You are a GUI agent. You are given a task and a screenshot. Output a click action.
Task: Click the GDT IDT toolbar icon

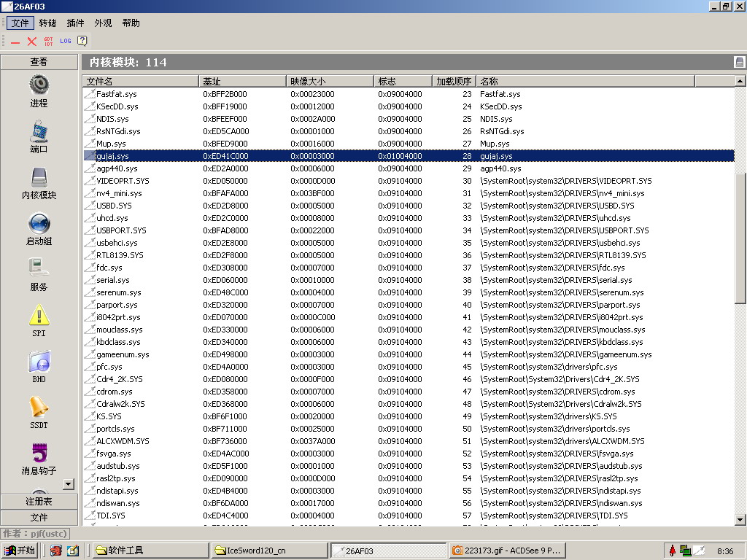point(49,42)
